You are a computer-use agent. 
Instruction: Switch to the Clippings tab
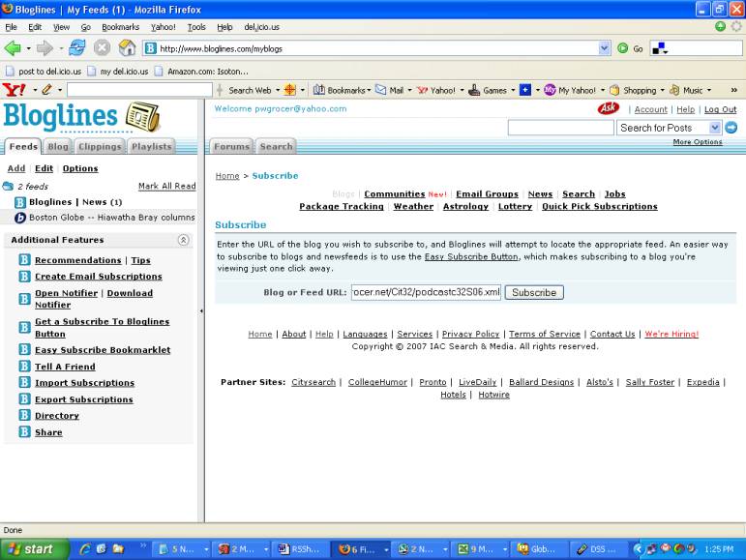pyautogui.click(x=100, y=146)
